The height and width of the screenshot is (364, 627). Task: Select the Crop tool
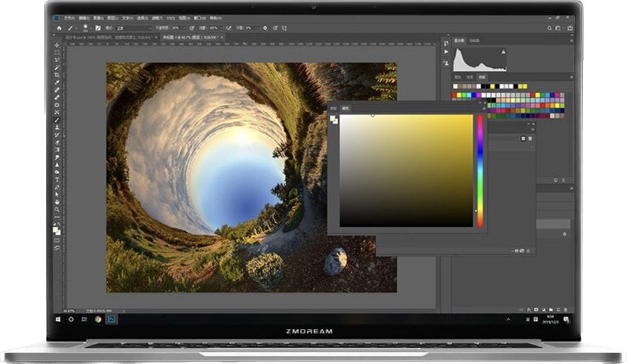57,75
